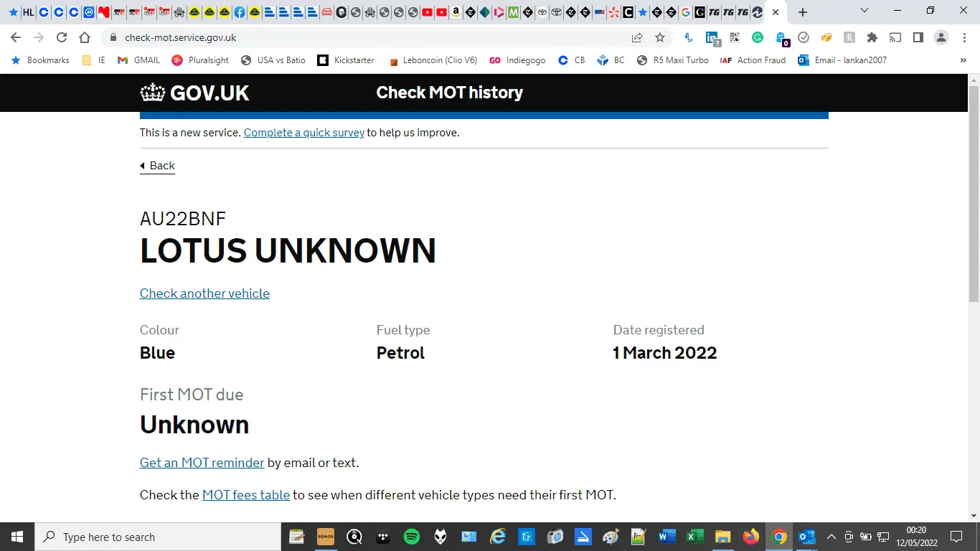The height and width of the screenshot is (551, 980).
Task: Open the Extensions puzzle piece menu
Action: pos(872,37)
